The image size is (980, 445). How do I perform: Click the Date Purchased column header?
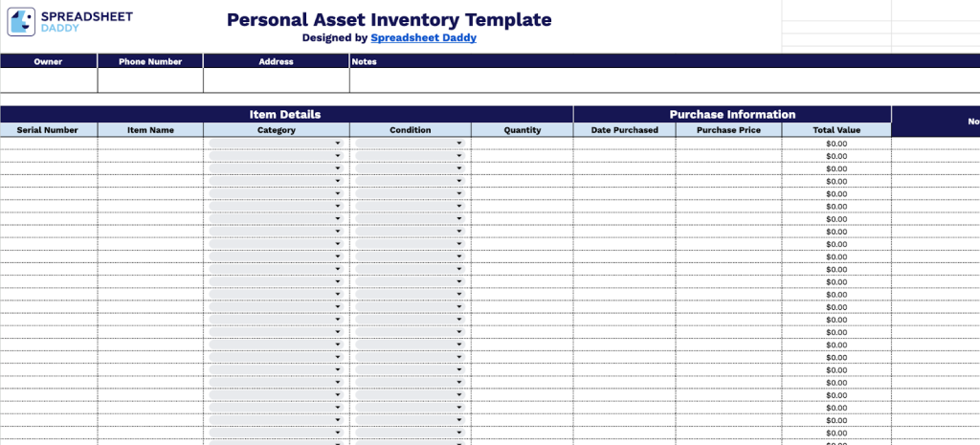[624, 130]
